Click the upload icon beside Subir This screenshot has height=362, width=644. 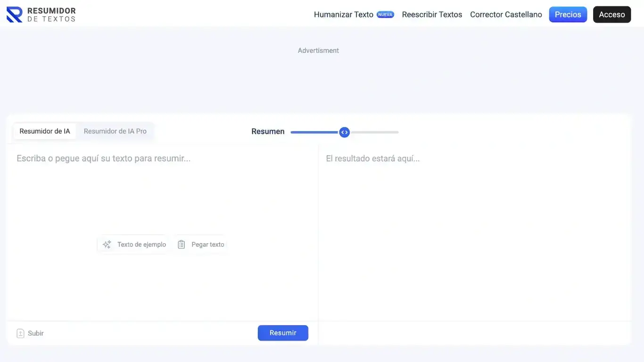20,333
